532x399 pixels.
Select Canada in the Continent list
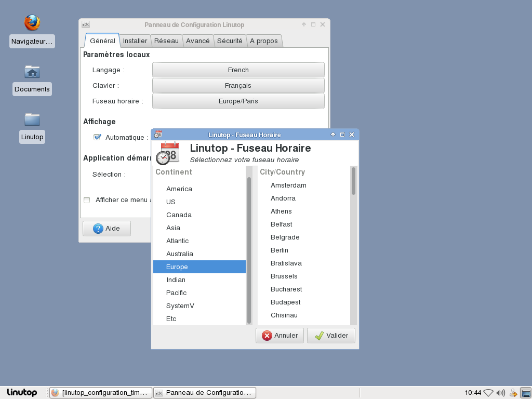point(199,215)
